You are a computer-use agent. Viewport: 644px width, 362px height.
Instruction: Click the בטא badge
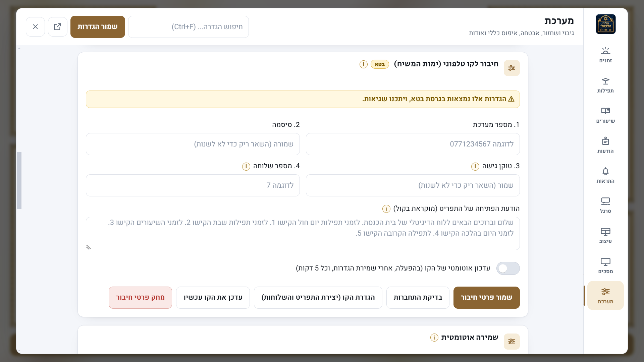pyautogui.click(x=380, y=64)
